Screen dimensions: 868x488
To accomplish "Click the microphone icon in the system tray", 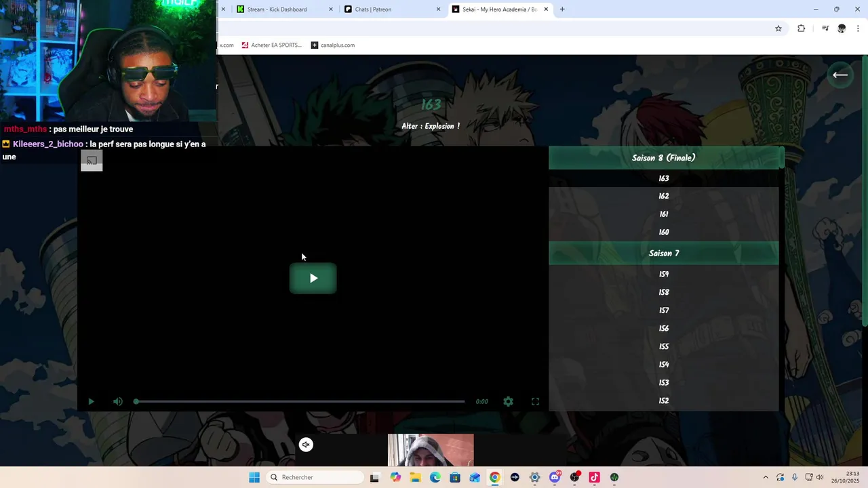I will pyautogui.click(x=795, y=477).
